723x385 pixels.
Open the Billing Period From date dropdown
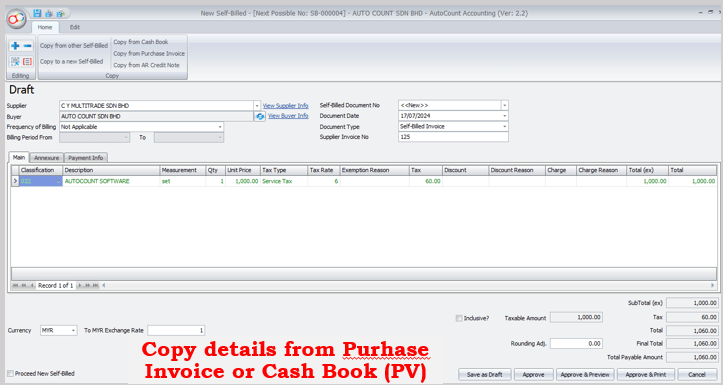coord(126,137)
